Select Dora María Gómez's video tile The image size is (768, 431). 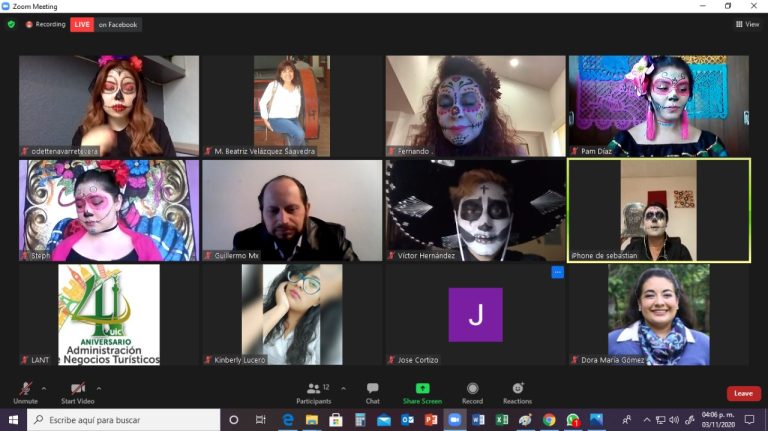[658, 312]
